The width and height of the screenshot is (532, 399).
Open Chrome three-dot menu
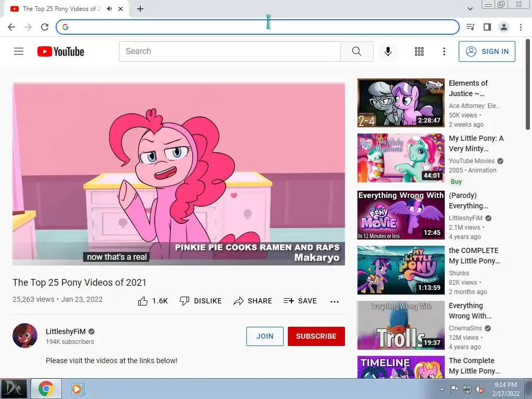(521, 27)
